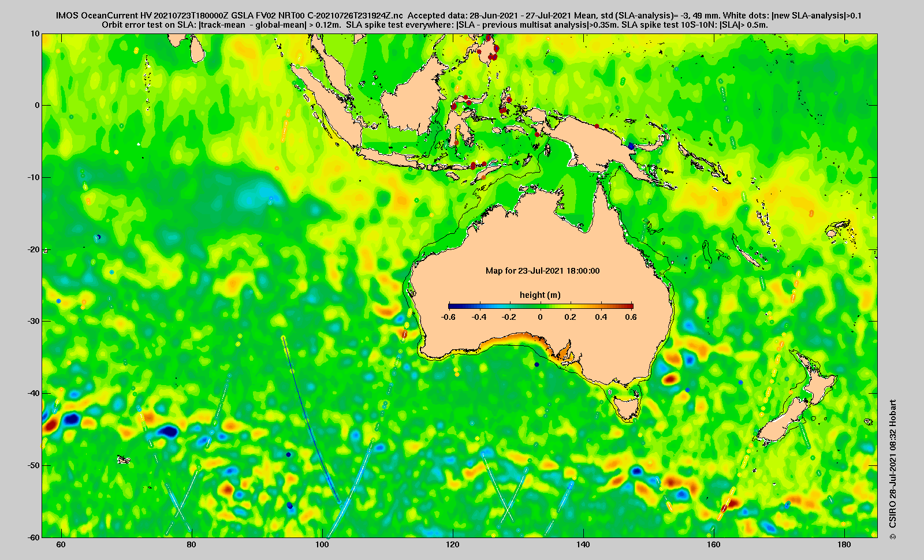
Task: Click longitude axis label 60
Action: point(61,545)
